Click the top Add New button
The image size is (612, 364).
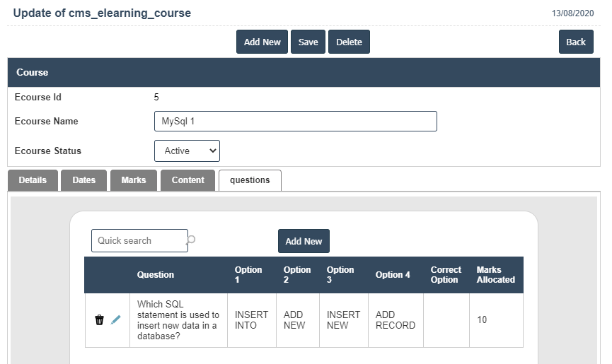click(x=262, y=42)
